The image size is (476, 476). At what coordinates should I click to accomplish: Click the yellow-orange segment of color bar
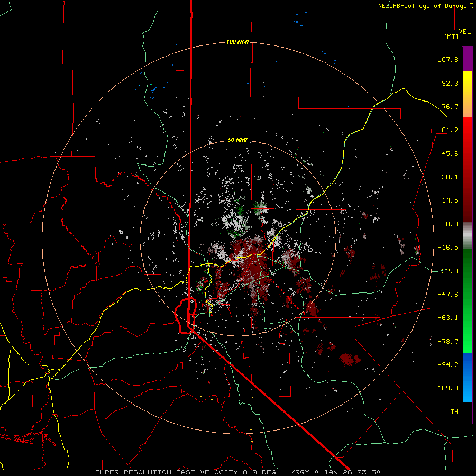coord(467,94)
